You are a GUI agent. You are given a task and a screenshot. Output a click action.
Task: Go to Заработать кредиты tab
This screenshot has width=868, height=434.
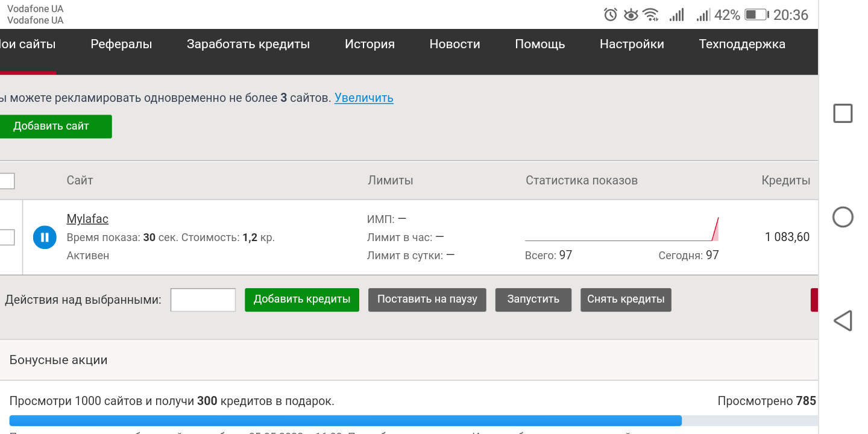click(x=248, y=44)
